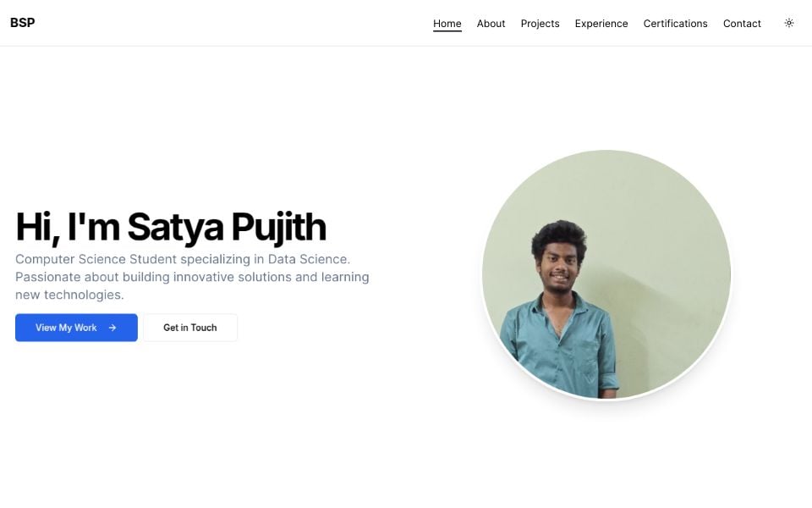The height and width of the screenshot is (508, 812).
Task: Click "new technologies." at the paragraph's end
Action: (x=69, y=295)
